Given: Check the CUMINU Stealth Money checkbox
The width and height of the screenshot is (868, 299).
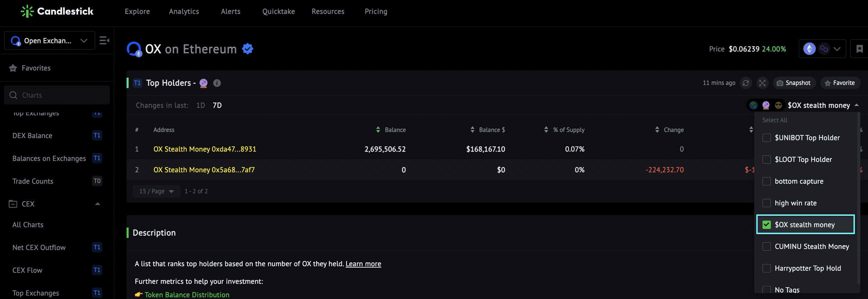Looking at the screenshot, I should point(767,247).
